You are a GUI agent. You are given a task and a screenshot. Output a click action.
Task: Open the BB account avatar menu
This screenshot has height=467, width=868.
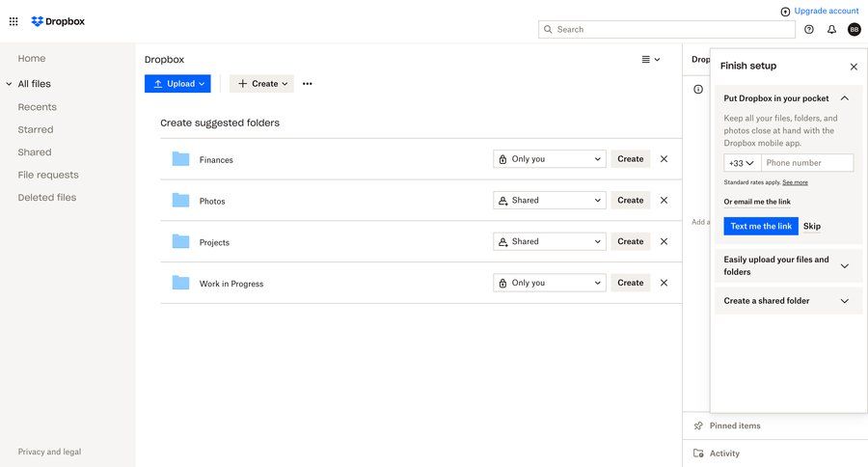[854, 29]
